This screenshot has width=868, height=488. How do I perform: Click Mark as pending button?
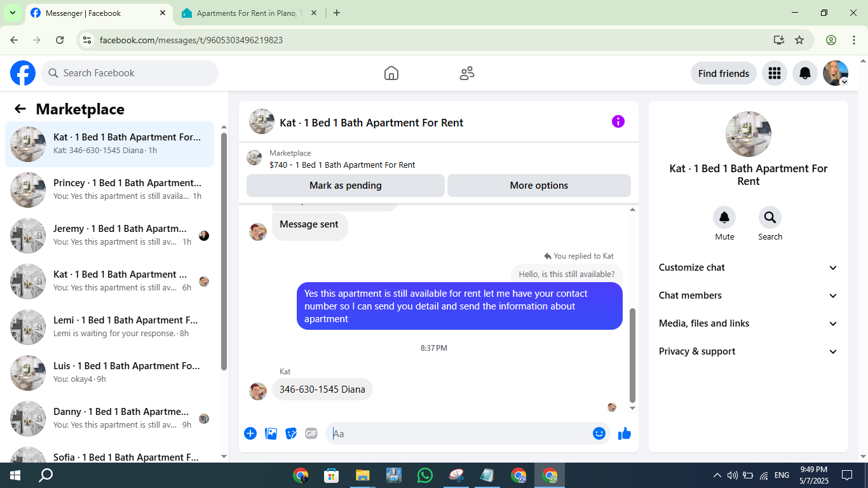[346, 186]
